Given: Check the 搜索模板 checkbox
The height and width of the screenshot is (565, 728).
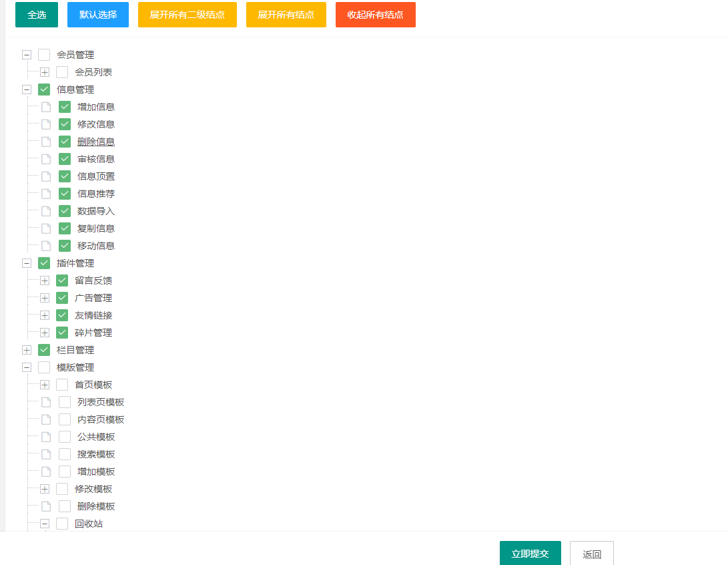Looking at the screenshot, I should tap(65, 454).
